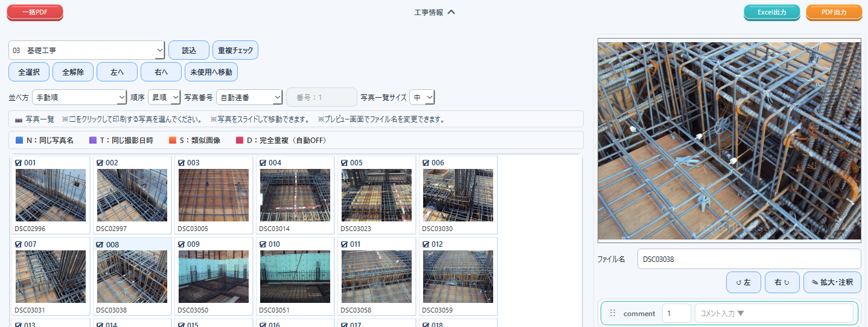Viewport: 868px width, 327px height.
Task: Select thumbnail DSC02996
Action: (x=51, y=195)
